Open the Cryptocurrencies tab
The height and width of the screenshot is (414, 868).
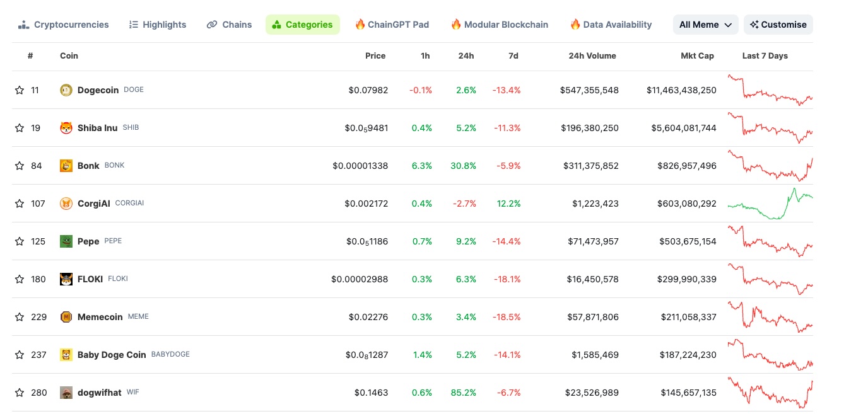64,25
